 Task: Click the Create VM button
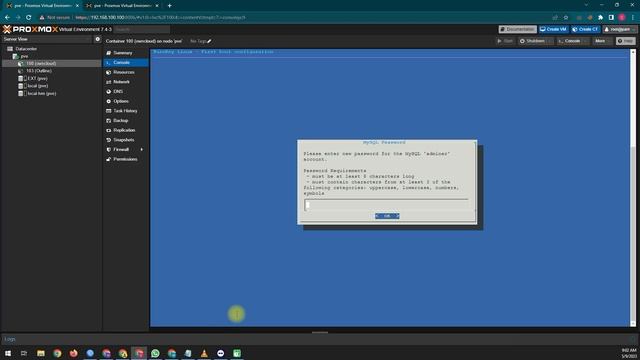pos(553,29)
